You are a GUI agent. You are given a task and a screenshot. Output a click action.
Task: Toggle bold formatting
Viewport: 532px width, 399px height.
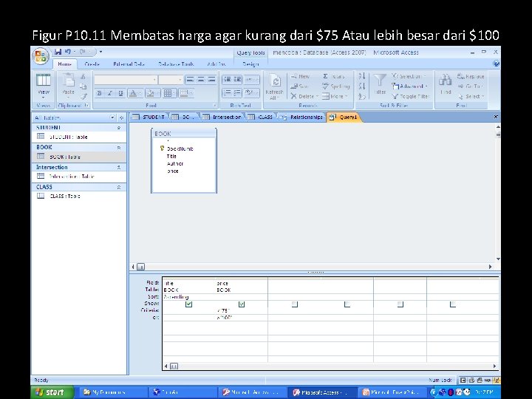pos(100,93)
